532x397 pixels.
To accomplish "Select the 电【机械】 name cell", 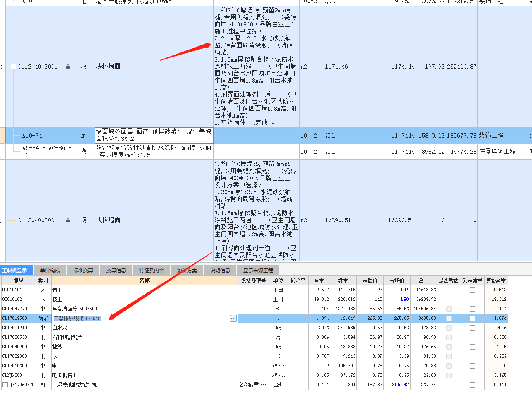I will click(x=145, y=376).
